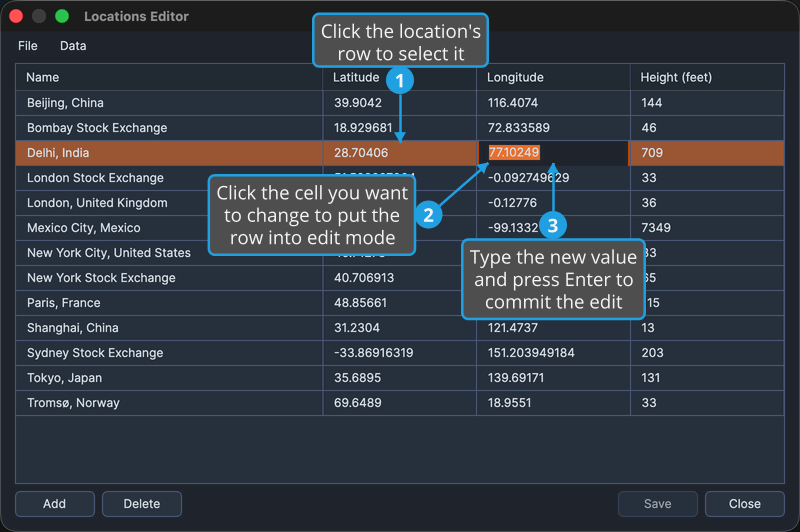Click the Delete button
The height and width of the screenshot is (532, 800).
pos(142,504)
